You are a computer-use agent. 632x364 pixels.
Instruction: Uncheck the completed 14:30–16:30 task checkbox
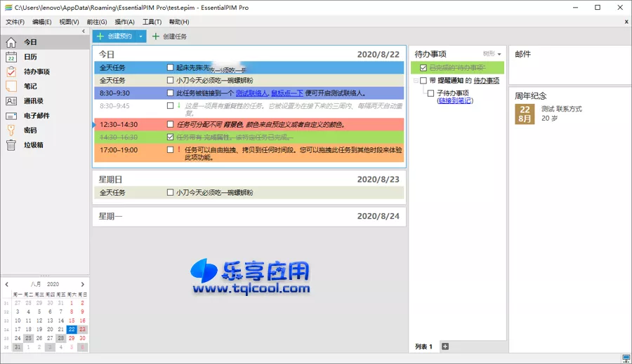click(x=170, y=137)
